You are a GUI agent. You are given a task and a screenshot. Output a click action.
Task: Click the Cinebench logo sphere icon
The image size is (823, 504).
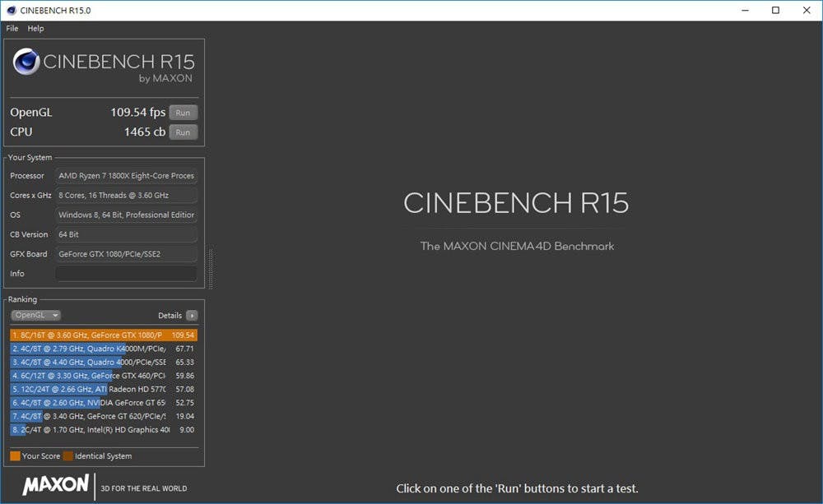pyautogui.click(x=26, y=62)
